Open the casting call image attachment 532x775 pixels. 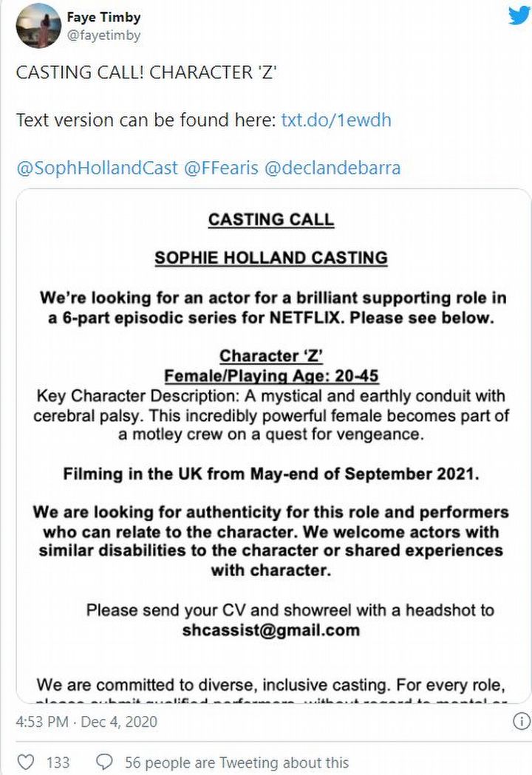point(271,443)
